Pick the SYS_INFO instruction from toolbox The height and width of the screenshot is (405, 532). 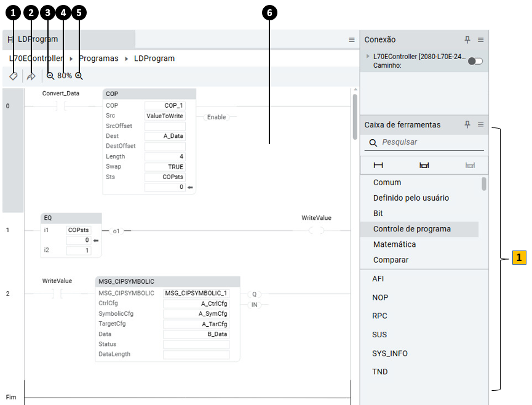point(389,353)
